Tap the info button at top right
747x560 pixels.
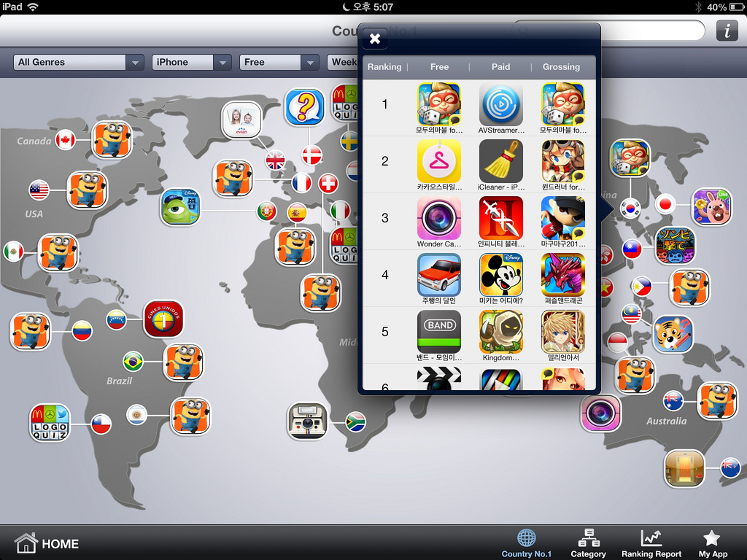click(x=727, y=31)
